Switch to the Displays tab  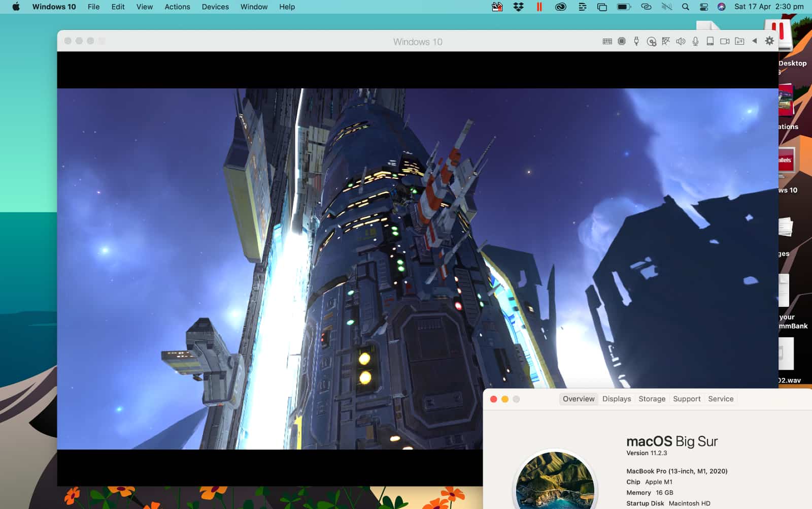click(617, 399)
